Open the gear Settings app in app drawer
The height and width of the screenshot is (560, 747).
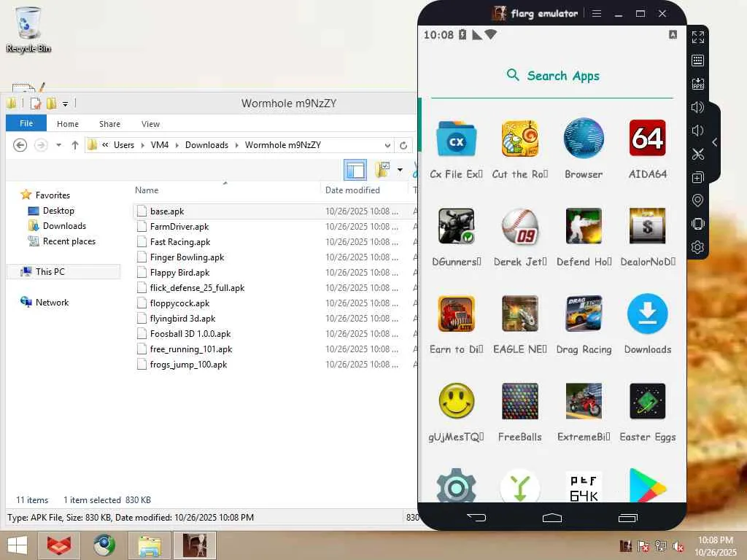(457, 486)
